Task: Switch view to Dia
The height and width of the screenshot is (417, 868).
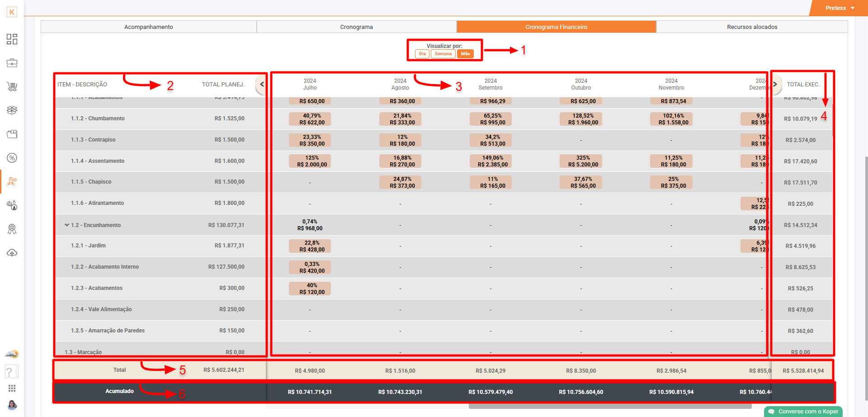Action: (x=422, y=54)
